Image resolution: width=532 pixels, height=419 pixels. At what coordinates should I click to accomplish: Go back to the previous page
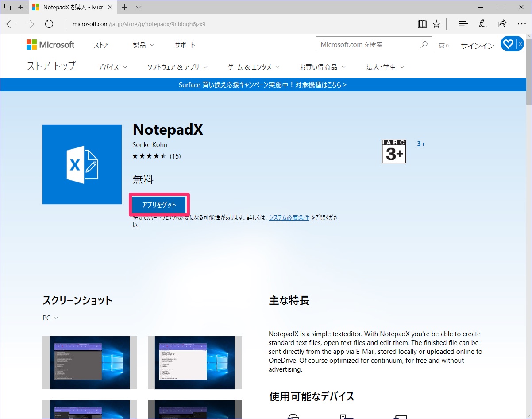(11, 24)
